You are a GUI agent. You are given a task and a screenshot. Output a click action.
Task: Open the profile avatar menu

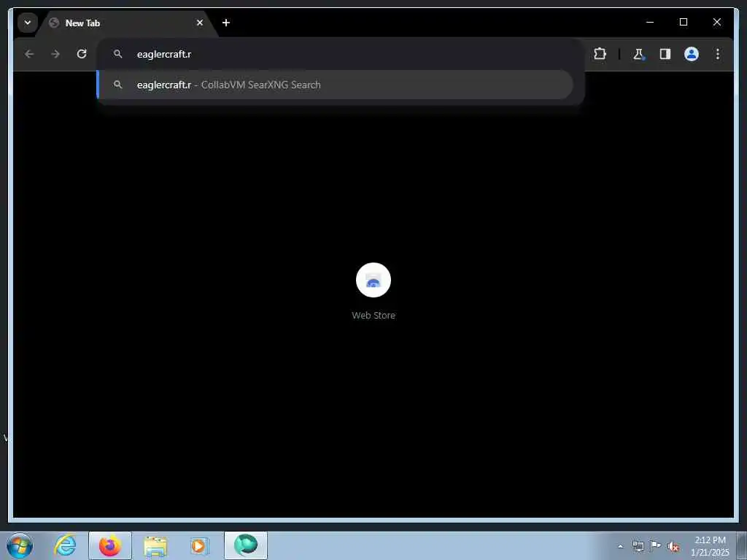[692, 54]
